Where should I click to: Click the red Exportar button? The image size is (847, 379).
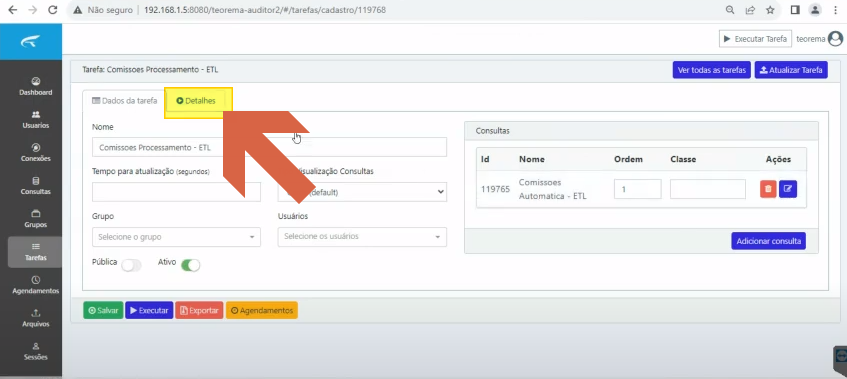point(199,310)
